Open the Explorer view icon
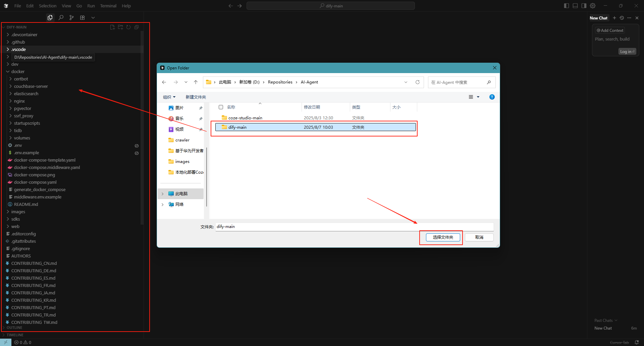Screen dimensions: 644x346 [x=50, y=17]
